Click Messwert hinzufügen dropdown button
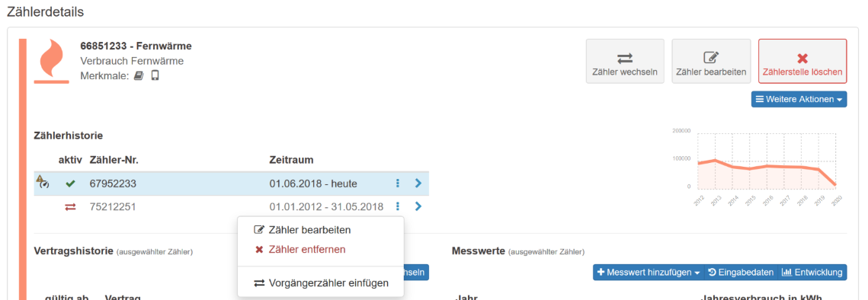 pos(649,273)
